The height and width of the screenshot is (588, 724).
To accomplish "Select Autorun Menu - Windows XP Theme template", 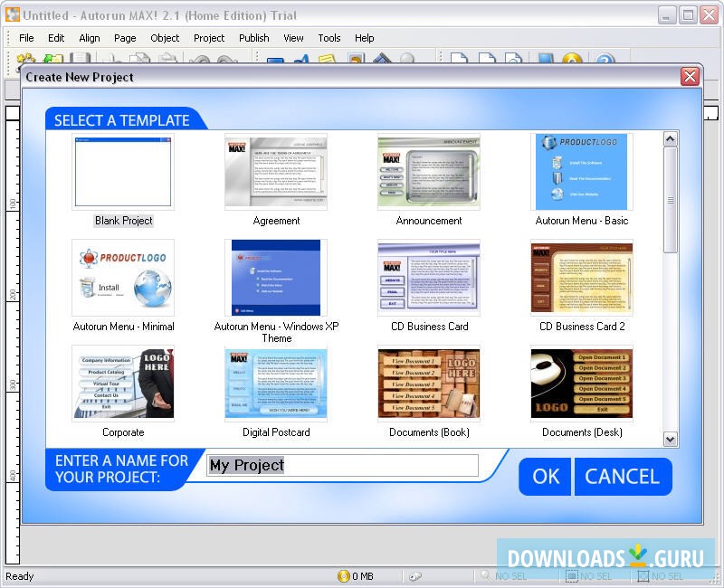I will (276, 278).
